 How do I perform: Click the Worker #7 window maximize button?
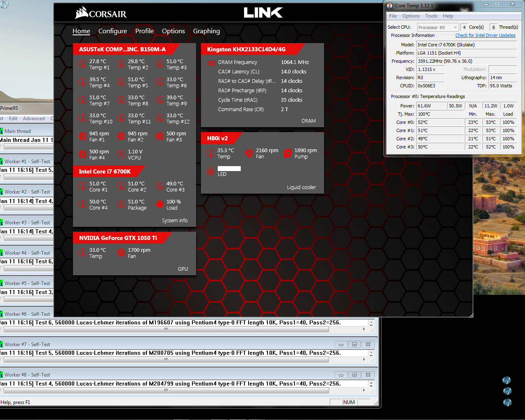354,345
